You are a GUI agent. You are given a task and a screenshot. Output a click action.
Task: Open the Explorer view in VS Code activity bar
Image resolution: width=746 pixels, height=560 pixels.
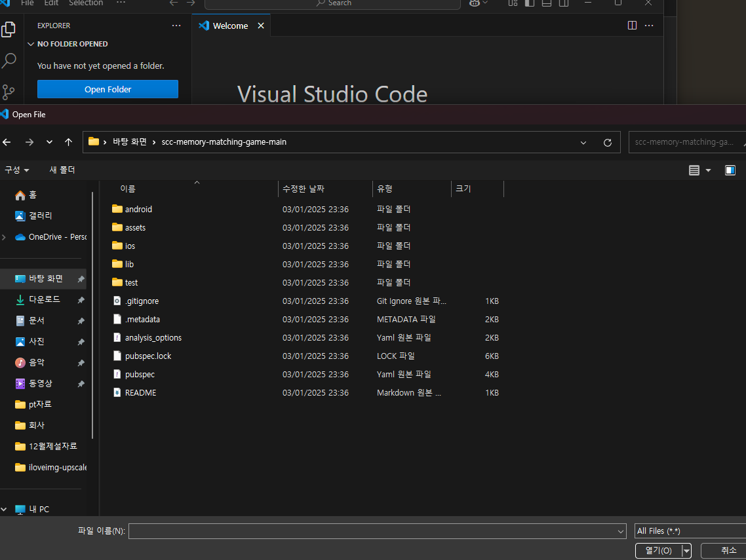click(x=9, y=29)
